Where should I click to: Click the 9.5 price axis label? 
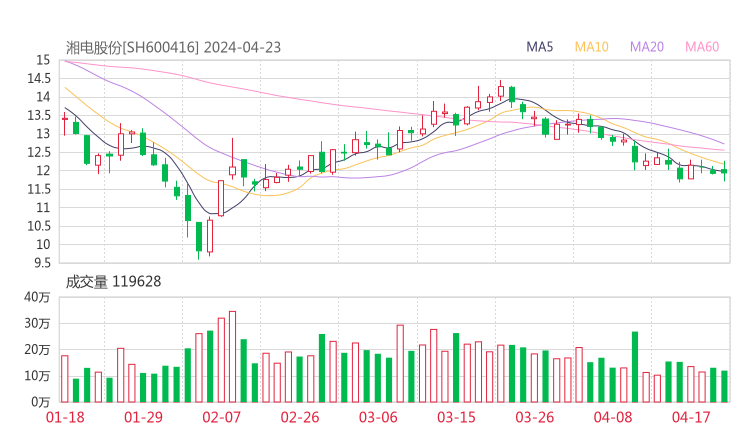(x=42, y=262)
